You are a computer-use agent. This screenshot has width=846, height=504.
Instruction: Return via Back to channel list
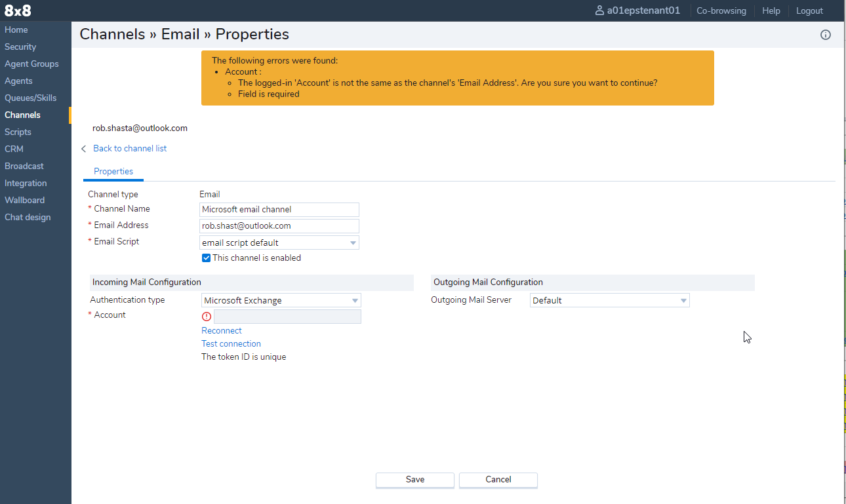tap(130, 149)
